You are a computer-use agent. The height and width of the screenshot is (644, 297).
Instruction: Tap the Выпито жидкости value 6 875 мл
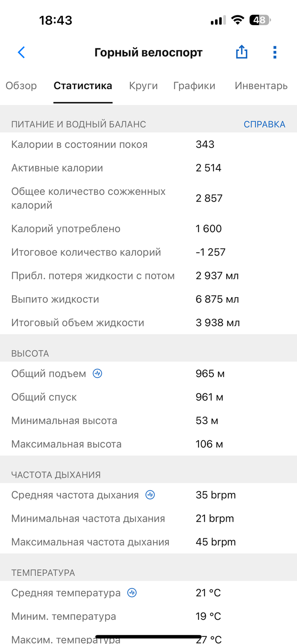(x=217, y=299)
